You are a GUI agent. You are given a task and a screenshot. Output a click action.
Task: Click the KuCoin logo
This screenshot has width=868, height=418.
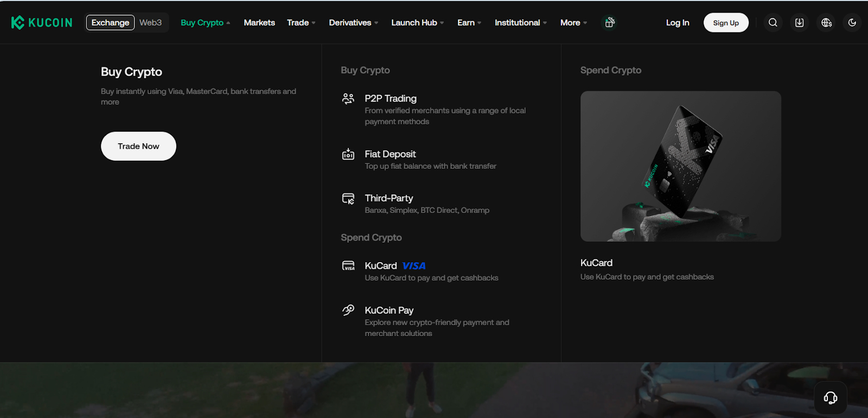pyautogui.click(x=42, y=22)
